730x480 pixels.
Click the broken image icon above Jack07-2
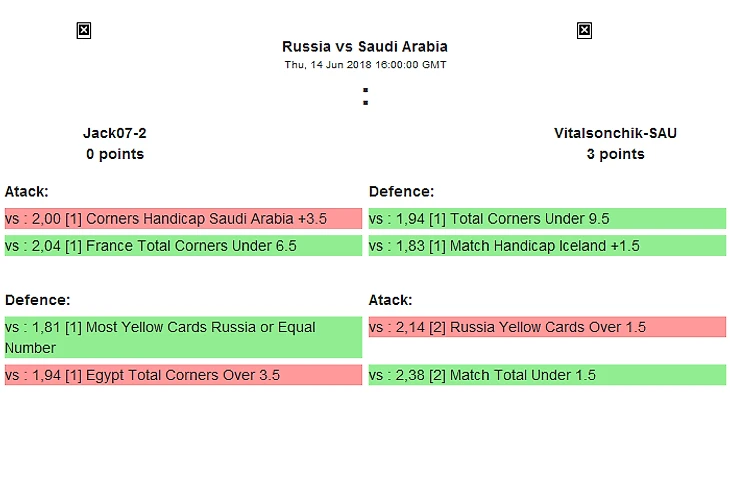(x=84, y=31)
